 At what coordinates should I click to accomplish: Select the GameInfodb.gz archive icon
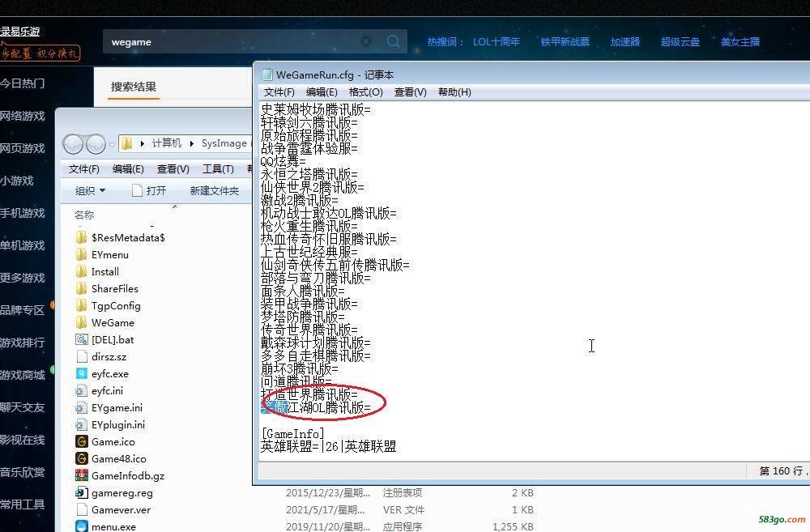81,475
